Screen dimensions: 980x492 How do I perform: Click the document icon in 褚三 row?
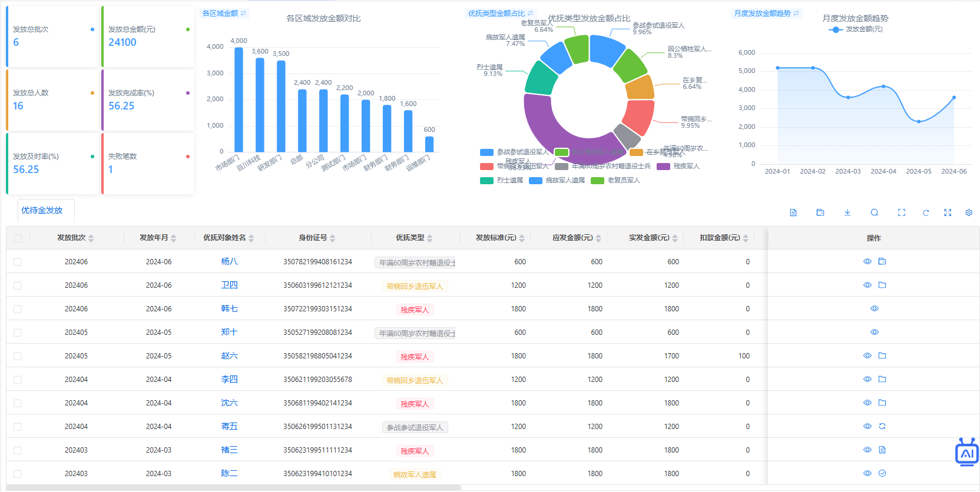tap(882, 450)
